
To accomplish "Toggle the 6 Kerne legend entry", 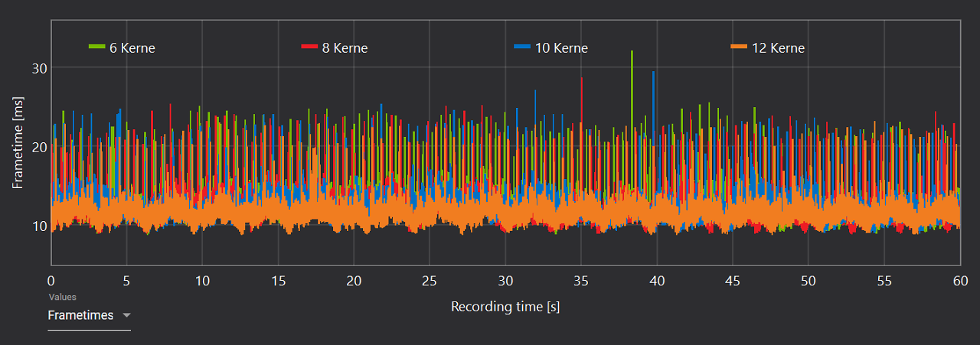I will click(122, 48).
